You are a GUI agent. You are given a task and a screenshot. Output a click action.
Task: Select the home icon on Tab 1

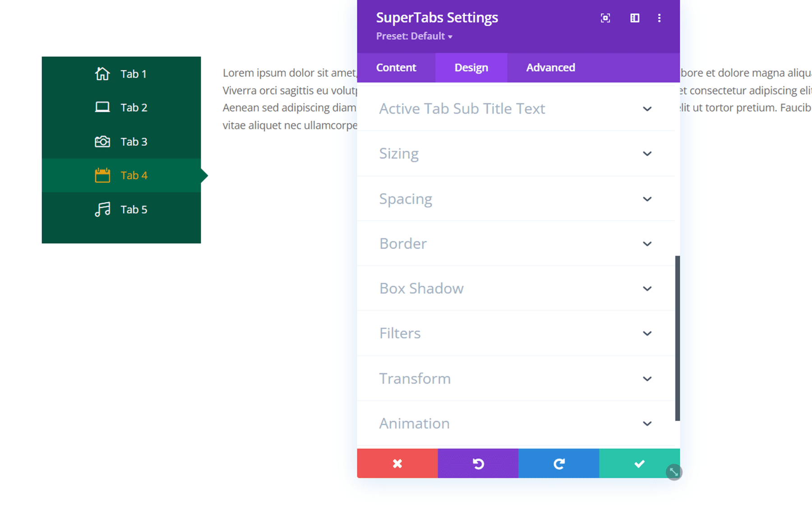102,74
